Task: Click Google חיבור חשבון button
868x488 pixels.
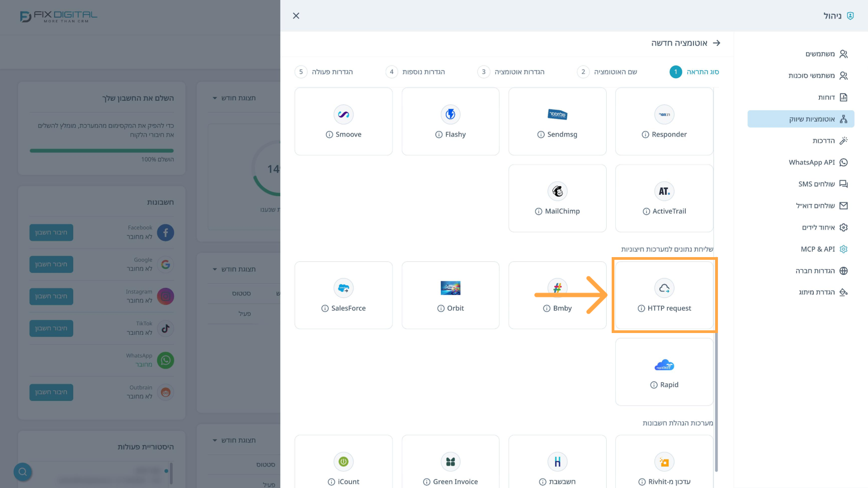Action: (x=51, y=264)
